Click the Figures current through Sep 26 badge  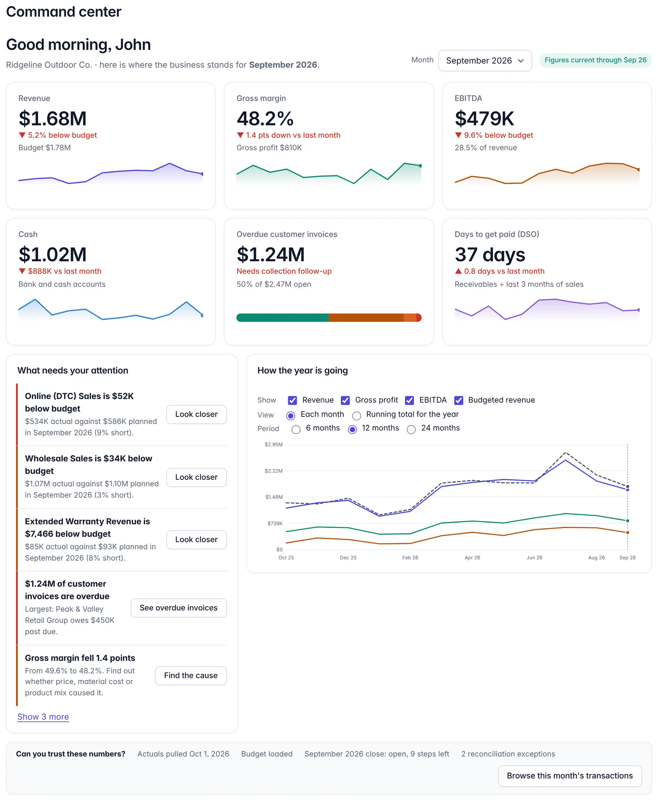(x=595, y=60)
